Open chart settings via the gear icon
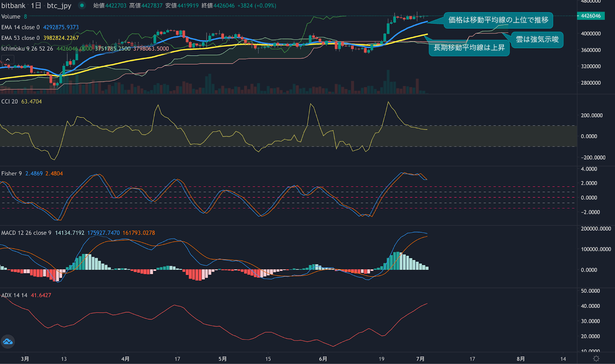 (596, 358)
